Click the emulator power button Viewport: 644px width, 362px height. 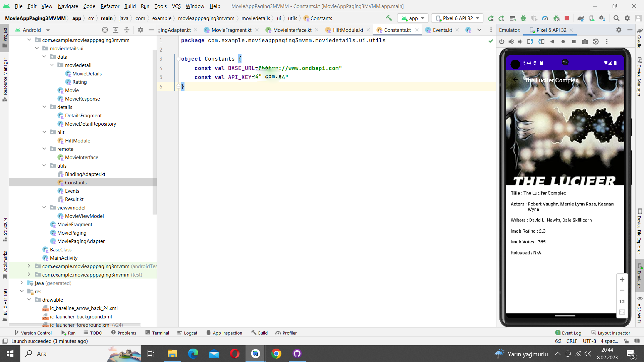502,42
